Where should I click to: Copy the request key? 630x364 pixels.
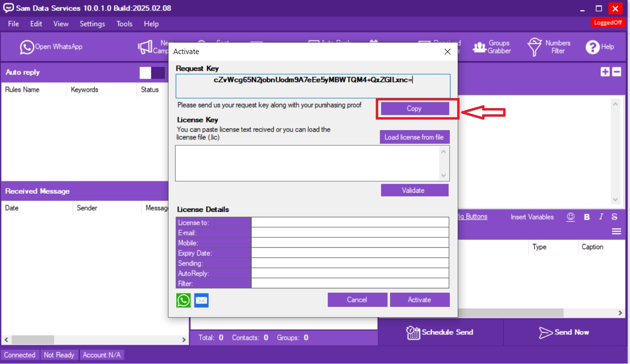[x=414, y=109]
